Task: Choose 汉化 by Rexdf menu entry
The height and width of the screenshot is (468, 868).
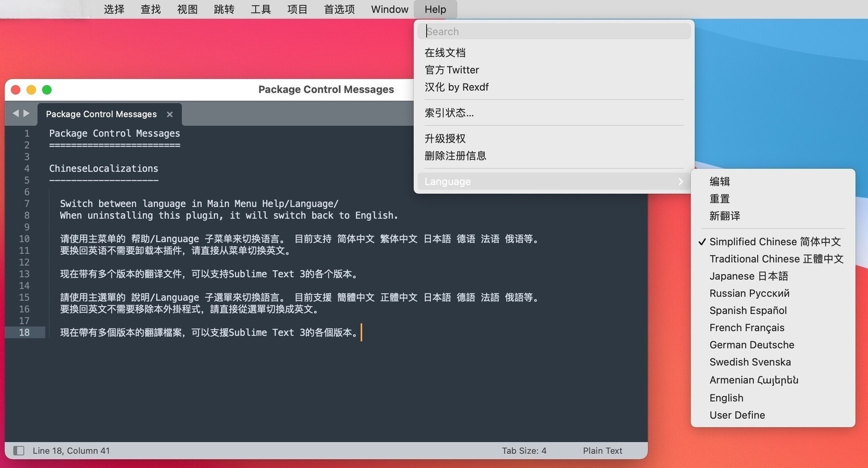Action: pos(554,87)
